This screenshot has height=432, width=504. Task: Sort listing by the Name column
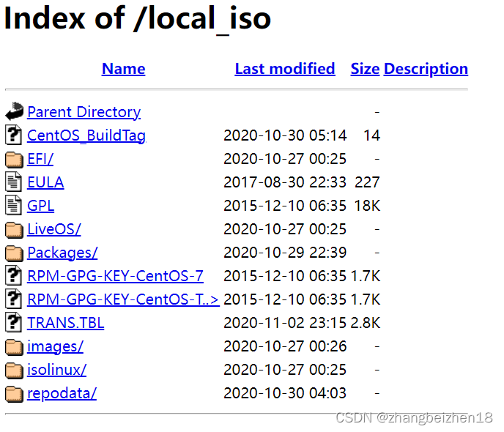123,69
